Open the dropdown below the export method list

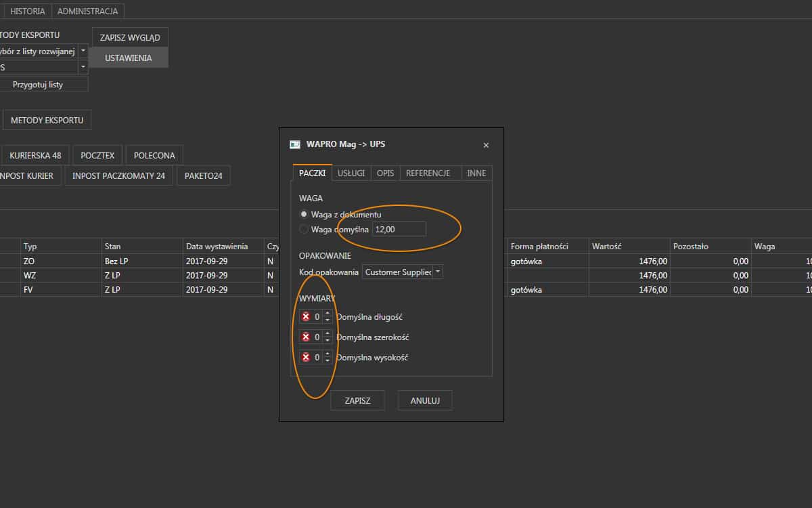point(83,67)
